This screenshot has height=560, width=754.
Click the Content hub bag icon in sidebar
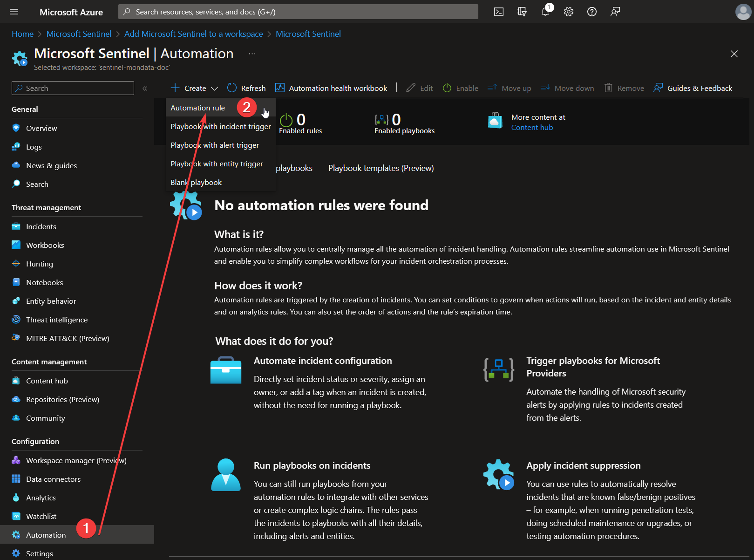(16, 381)
